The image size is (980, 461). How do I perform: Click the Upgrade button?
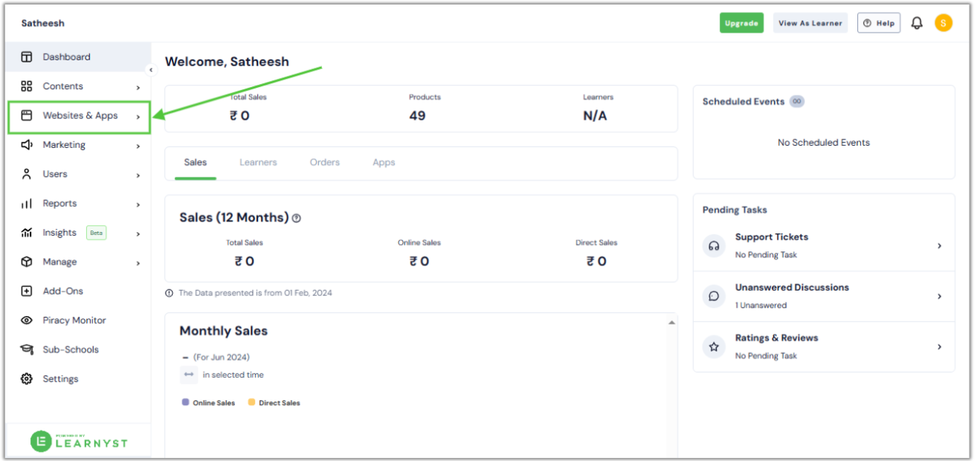(x=741, y=22)
